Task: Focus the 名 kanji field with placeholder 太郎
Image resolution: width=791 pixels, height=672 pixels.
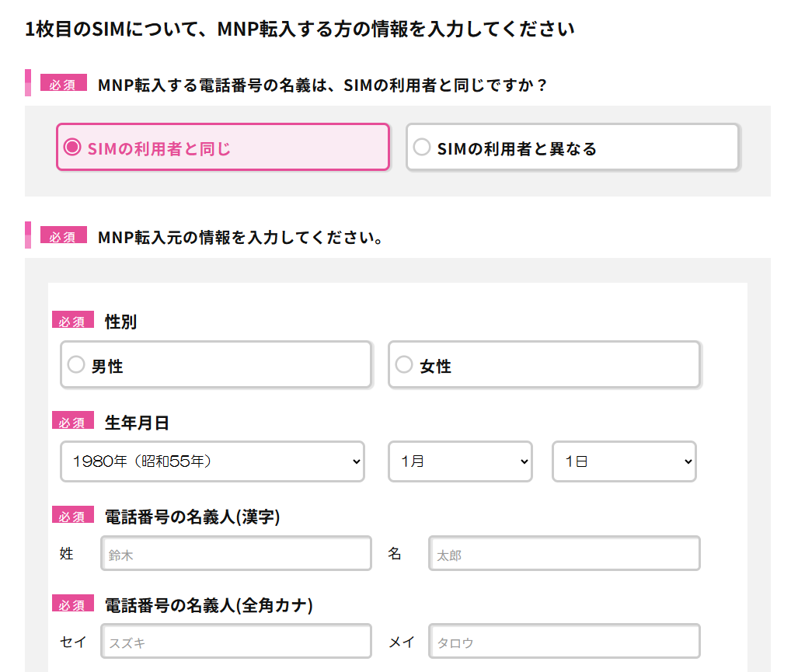Action: [x=564, y=554]
